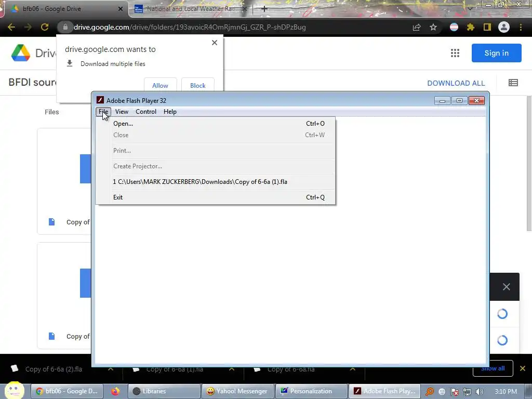Open the Control menu in Flash Player

(x=146, y=112)
